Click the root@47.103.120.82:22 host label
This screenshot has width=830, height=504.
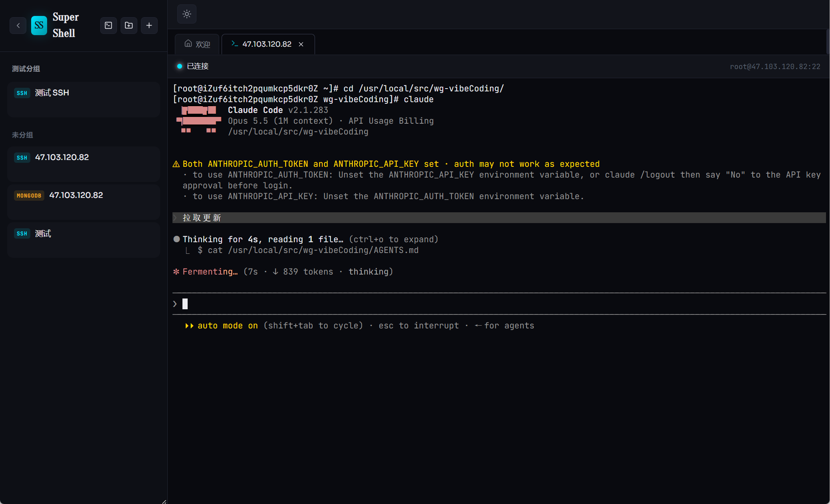click(x=775, y=67)
